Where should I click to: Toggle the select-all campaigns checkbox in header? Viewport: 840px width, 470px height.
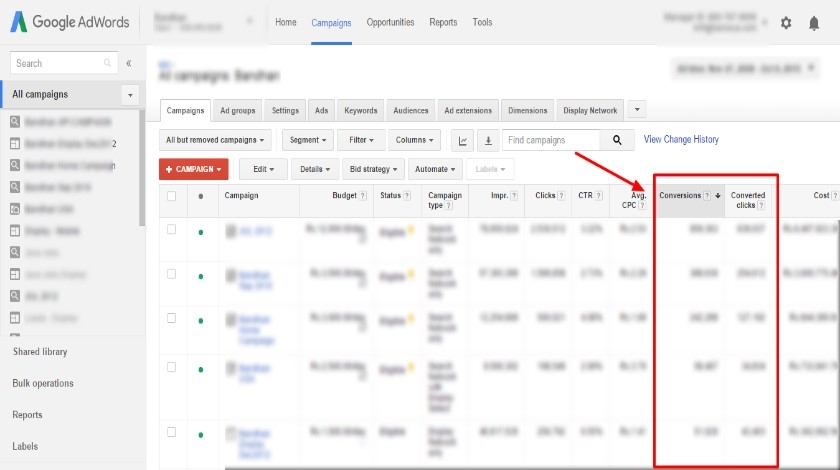tap(172, 196)
